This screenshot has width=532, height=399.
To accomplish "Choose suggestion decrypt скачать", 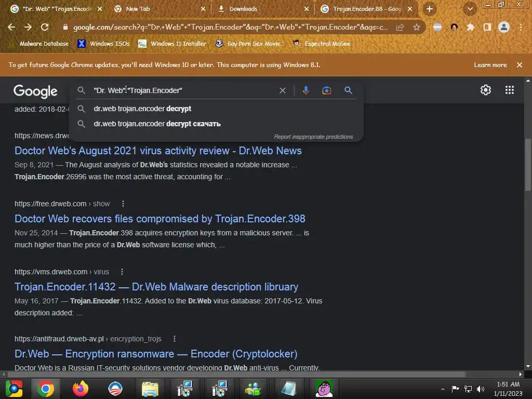I will pyautogui.click(x=217, y=124).
